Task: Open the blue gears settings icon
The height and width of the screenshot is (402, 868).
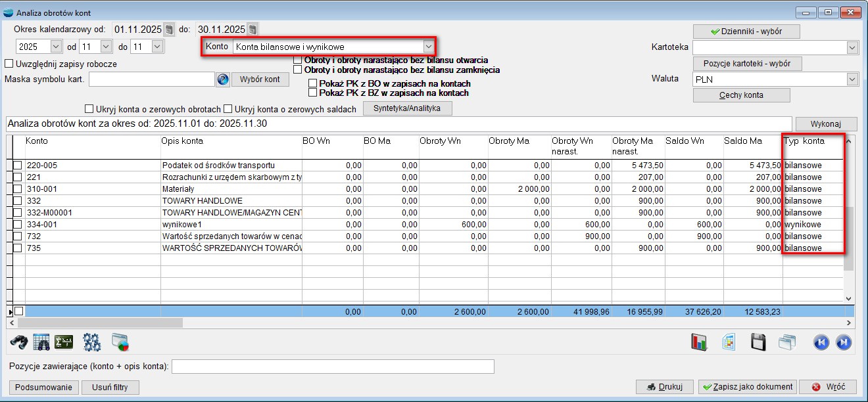Action: pos(91,342)
